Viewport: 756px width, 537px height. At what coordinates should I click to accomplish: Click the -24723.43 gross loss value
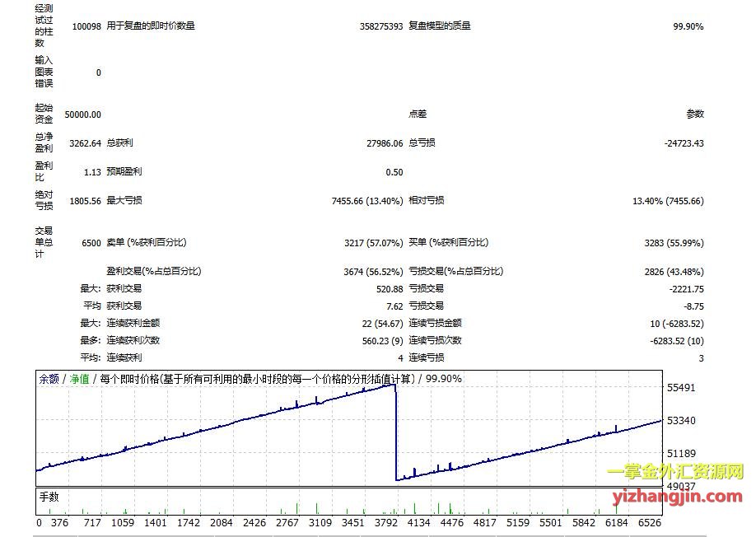pos(684,143)
